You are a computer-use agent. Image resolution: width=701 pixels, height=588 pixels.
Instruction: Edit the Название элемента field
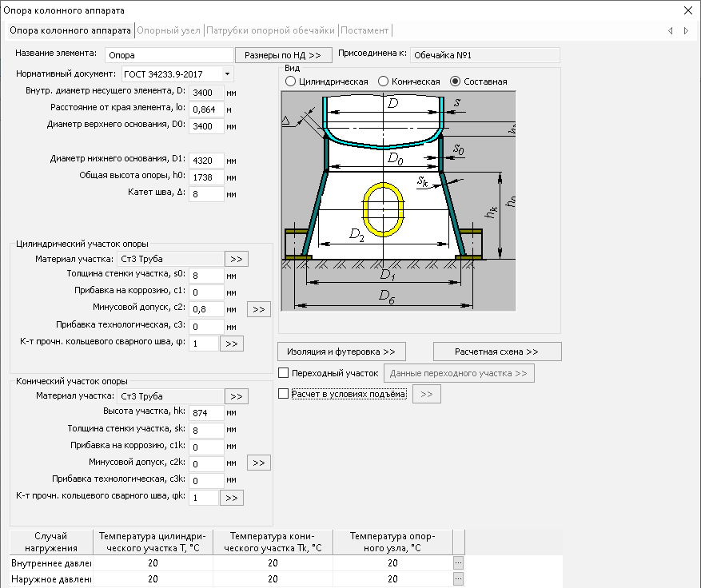[x=169, y=55]
